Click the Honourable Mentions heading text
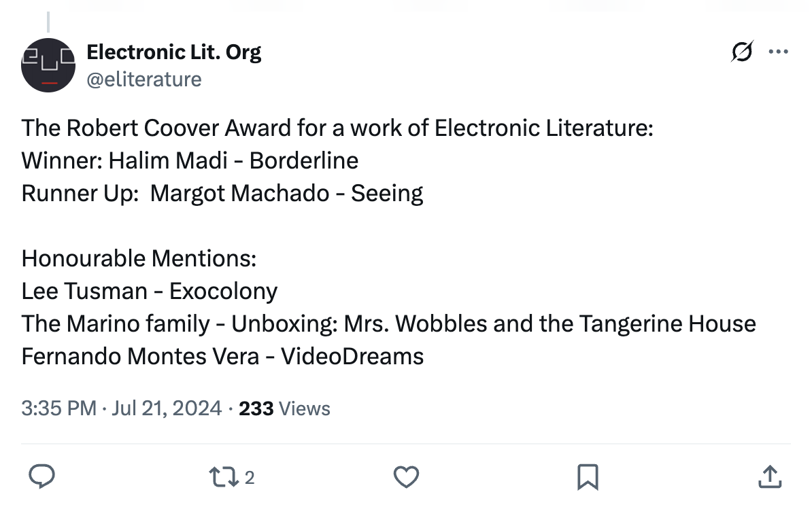 tap(139, 258)
